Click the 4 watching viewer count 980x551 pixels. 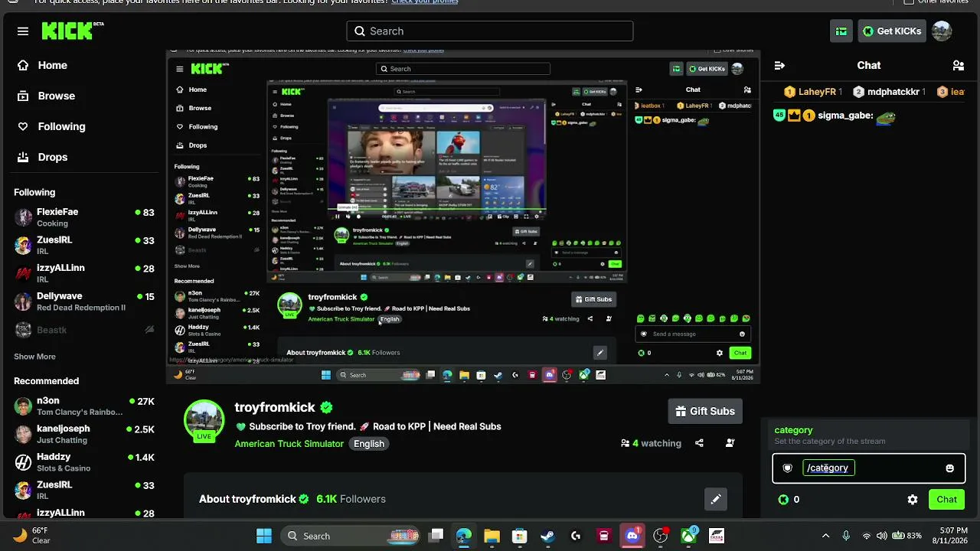(651, 443)
